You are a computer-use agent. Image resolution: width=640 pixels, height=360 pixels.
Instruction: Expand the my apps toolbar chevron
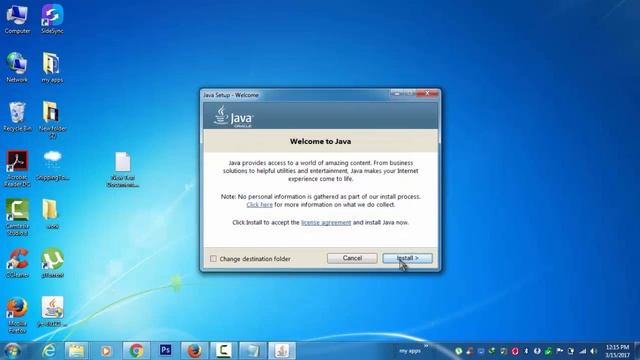pos(426,347)
